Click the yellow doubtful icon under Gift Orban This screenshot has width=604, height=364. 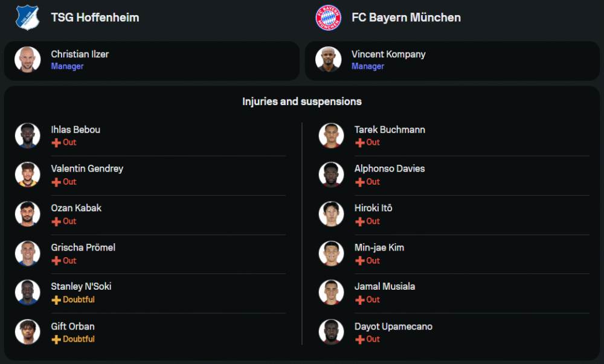point(56,340)
